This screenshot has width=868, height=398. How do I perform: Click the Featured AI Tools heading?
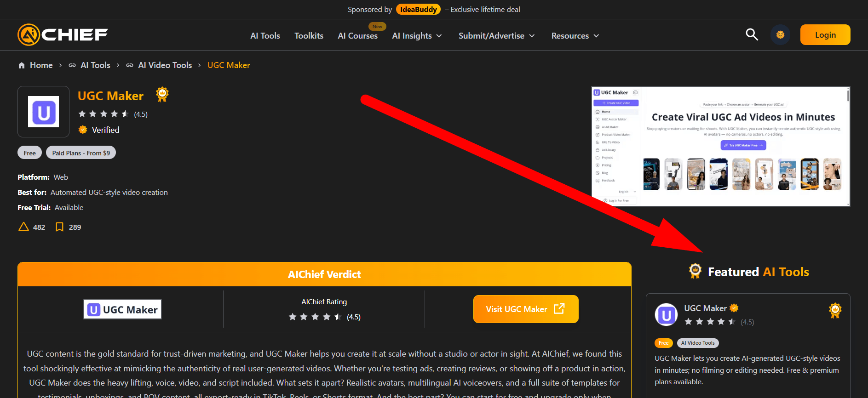(x=759, y=272)
